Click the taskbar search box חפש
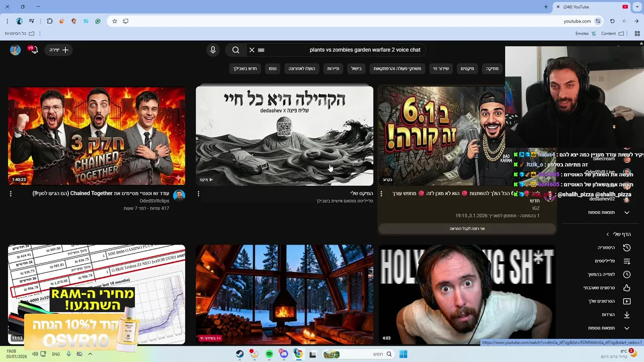Viewport: 644px width, 362px height. click(359, 354)
